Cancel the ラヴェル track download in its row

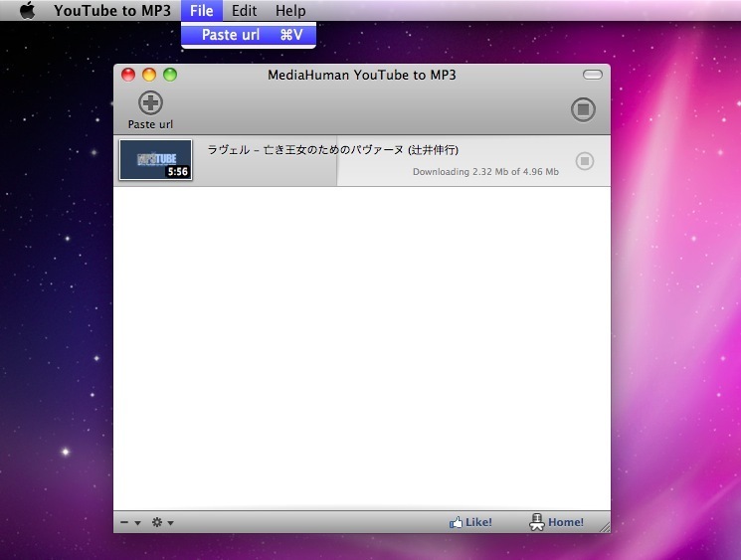[585, 161]
